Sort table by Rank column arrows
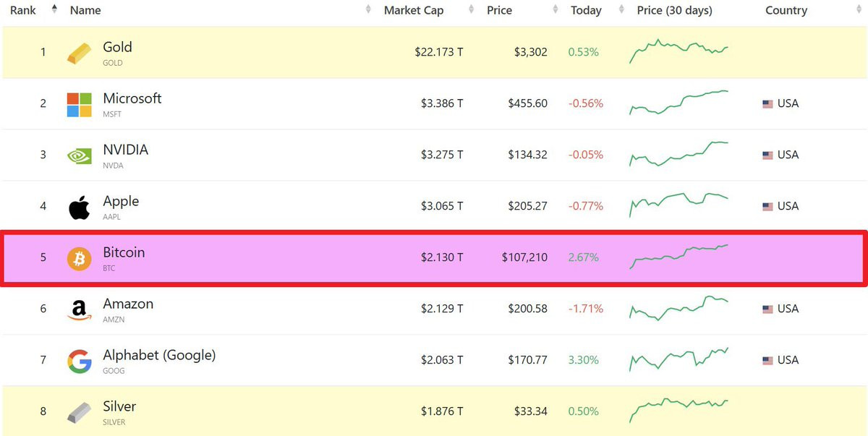This screenshot has height=436, width=868. (55, 10)
